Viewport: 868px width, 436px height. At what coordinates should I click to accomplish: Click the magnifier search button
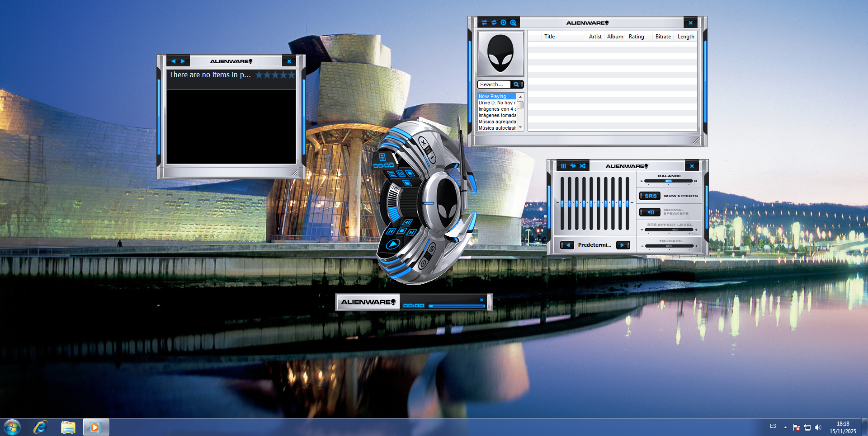(x=516, y=84)
